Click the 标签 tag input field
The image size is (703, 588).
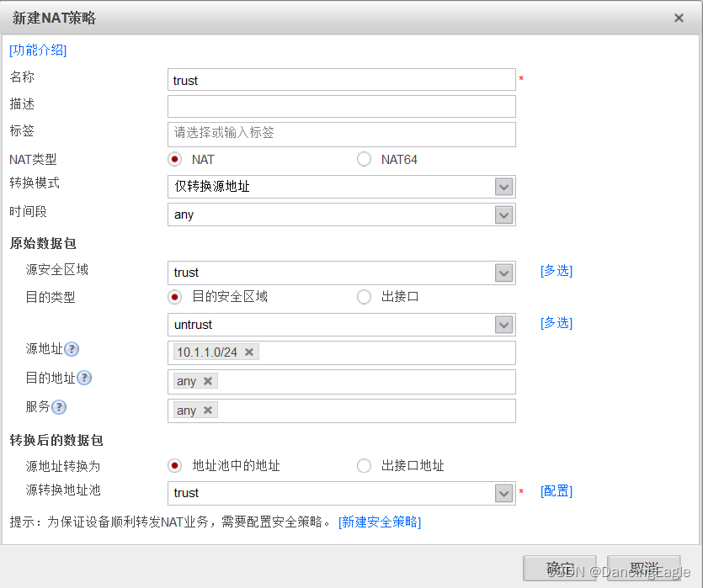coord(342,135)
